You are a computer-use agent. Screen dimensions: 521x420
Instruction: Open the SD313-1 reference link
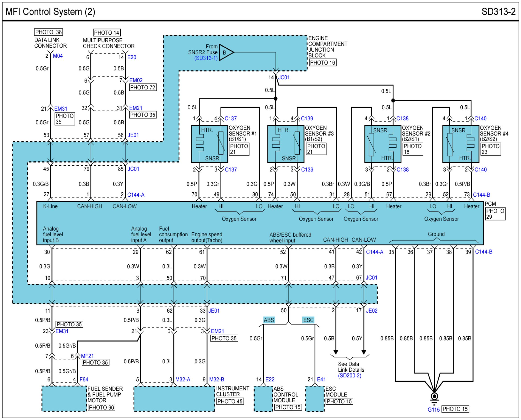[x=206, y=58]
